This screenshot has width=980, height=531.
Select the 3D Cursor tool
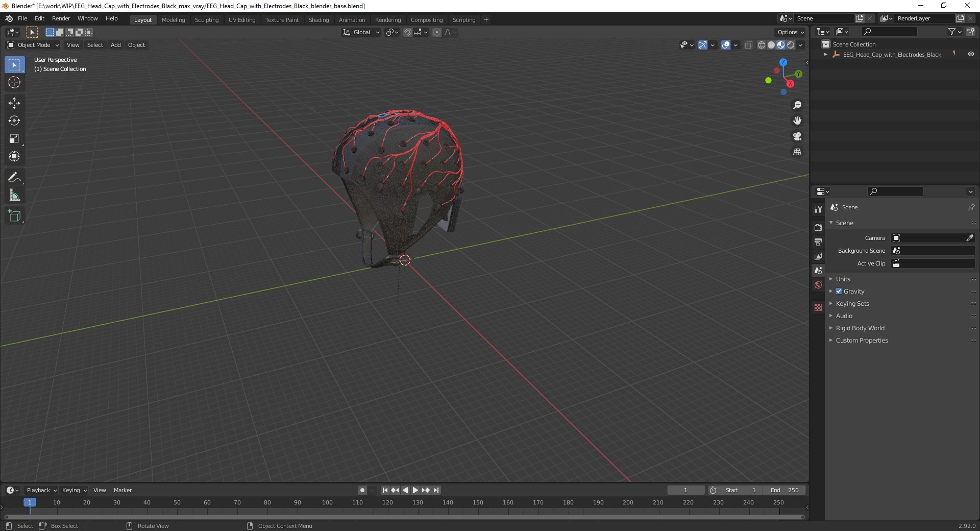coord(14,83)
